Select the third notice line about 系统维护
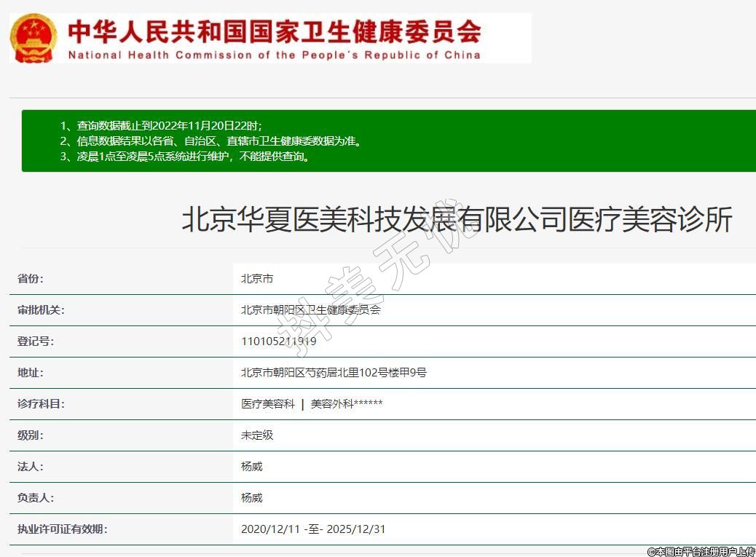The image size is (756, 557). [185, 157]
